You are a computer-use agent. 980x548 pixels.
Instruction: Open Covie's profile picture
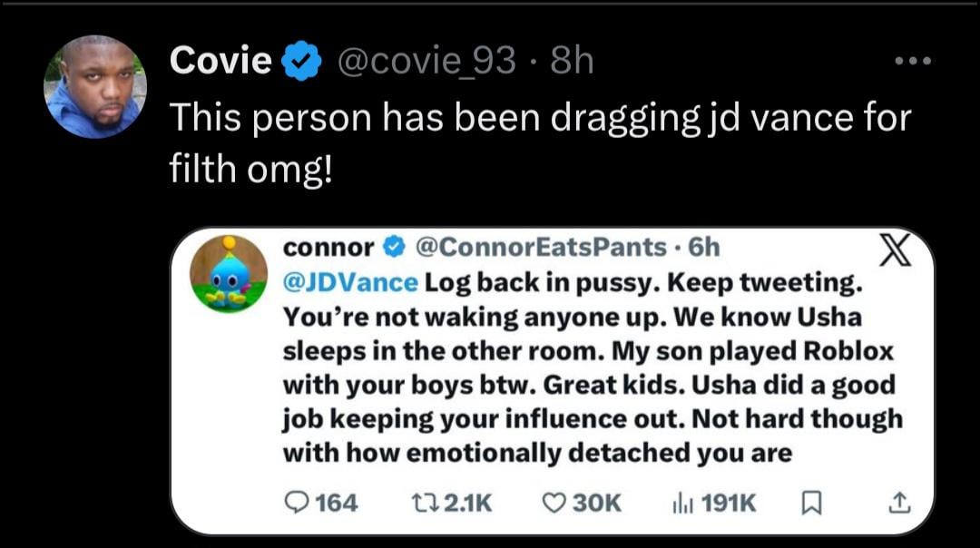click(94, 87)
